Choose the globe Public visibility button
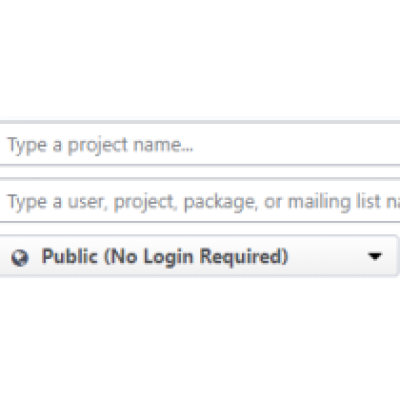Image resolution: width=400 pixels, height=400 pixels. click(x=199, y=256)
